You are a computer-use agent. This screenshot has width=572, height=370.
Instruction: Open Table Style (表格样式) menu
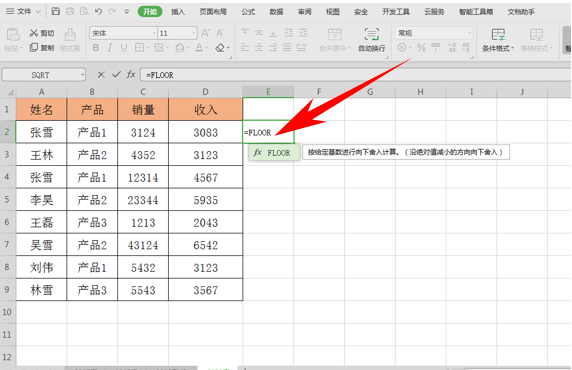click(536, 40)
